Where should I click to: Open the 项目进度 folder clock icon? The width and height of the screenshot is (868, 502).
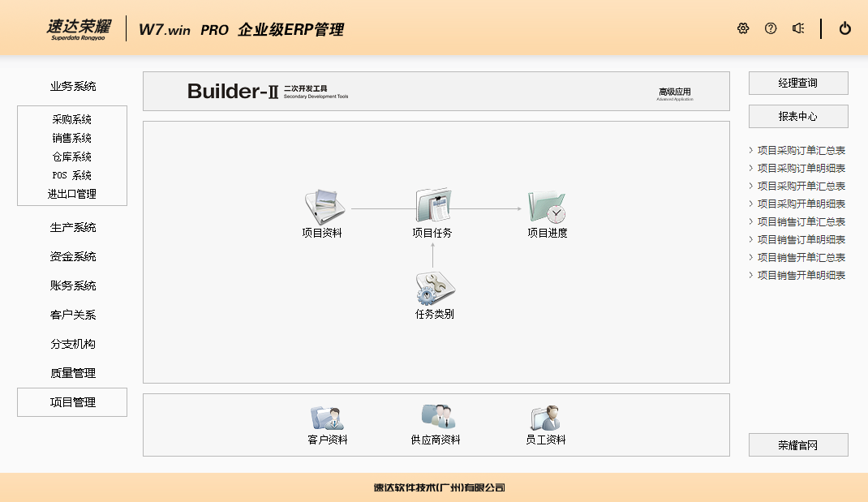click(547, 208)
